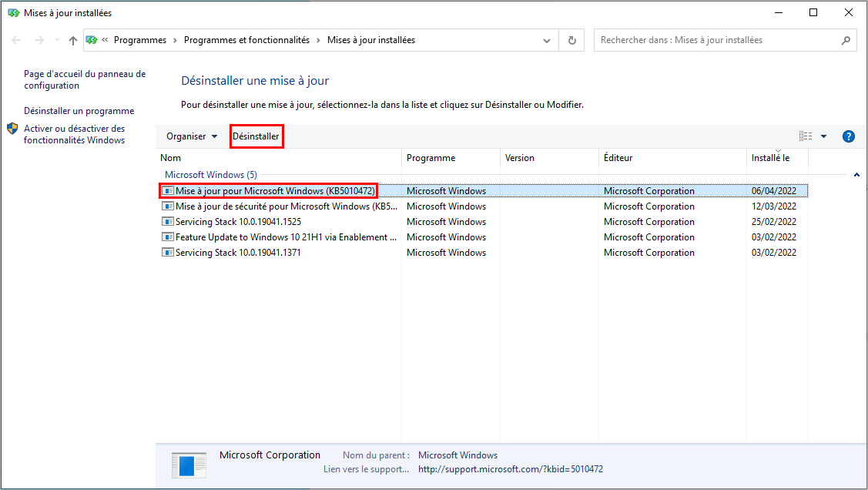Click the Microsoft Windows (5) group label
The height and width of the screenshot is (490, 868).
[211, 175]
